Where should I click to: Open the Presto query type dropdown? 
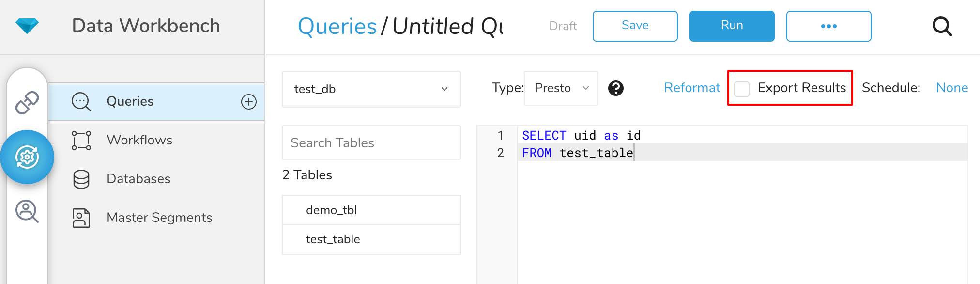(x=561, y=88)
